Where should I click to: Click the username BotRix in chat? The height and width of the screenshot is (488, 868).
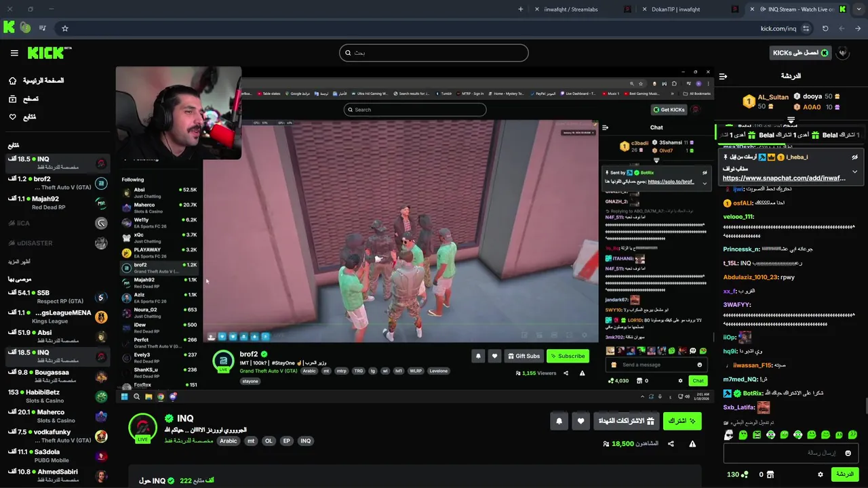pyautogui.click(x=753, y=393)
